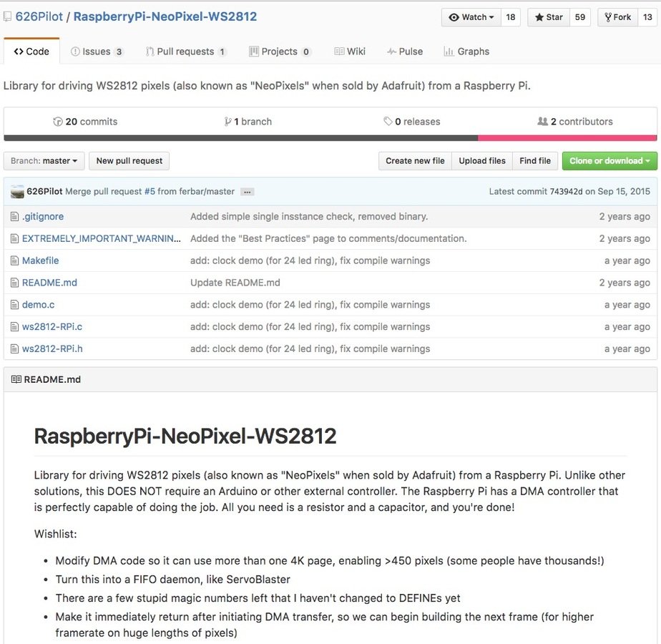The height and width of the screenshot is (644, 661).
Task: Open the 2 contributors link
Action: [x=575, y=122]
